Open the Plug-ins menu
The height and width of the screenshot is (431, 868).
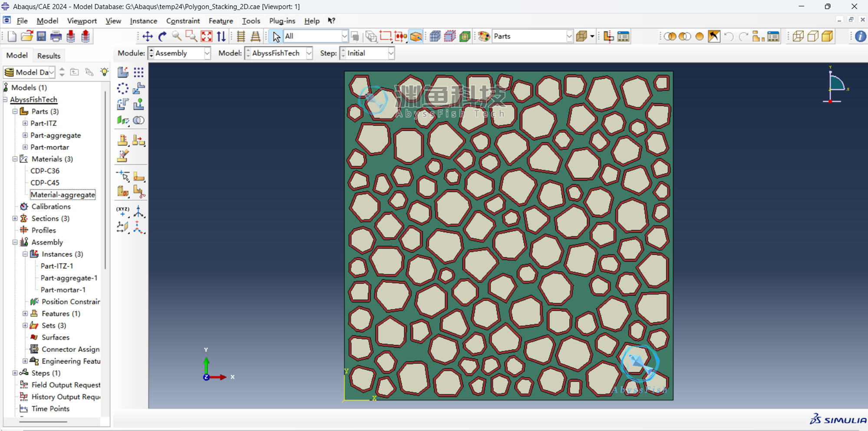pos(282,21)
